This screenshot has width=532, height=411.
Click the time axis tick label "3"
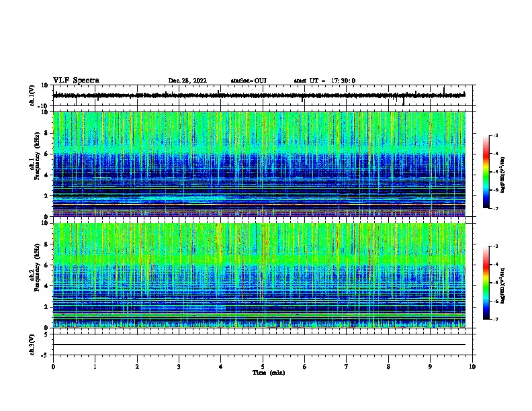click(179, 367)
